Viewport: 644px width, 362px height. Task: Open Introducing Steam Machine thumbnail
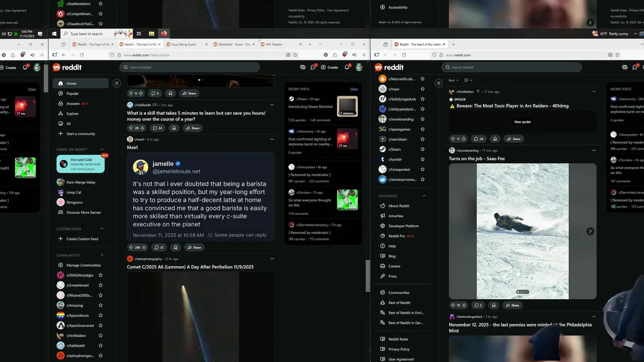point(347,107)
